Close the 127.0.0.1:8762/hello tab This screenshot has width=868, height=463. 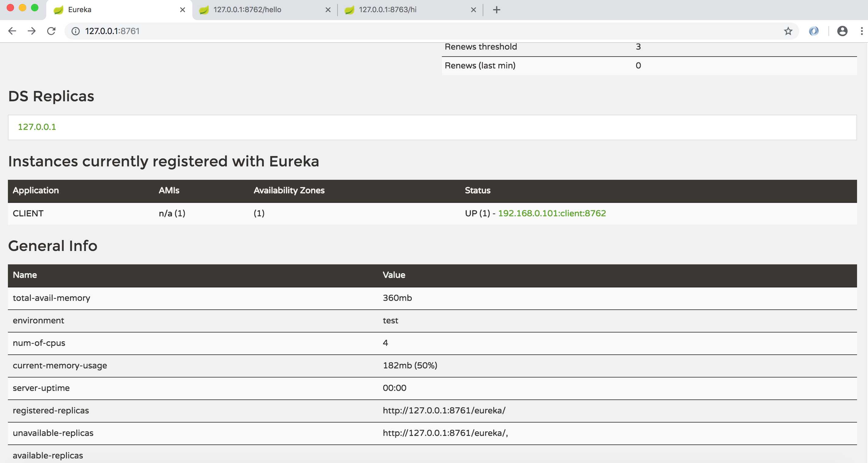pos(328,10)
